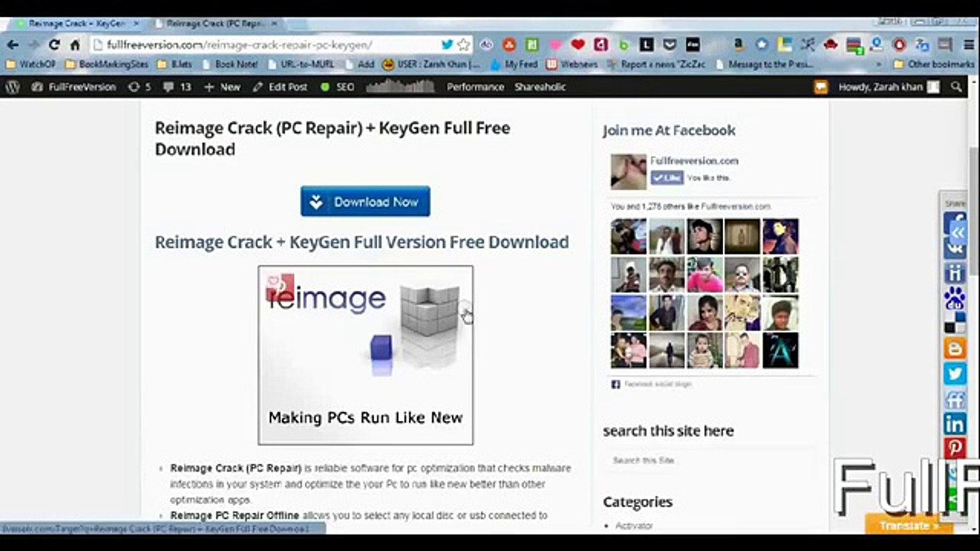The image size is (980, 551).
Task: Click the Translate button
Action: pos(908,525)
